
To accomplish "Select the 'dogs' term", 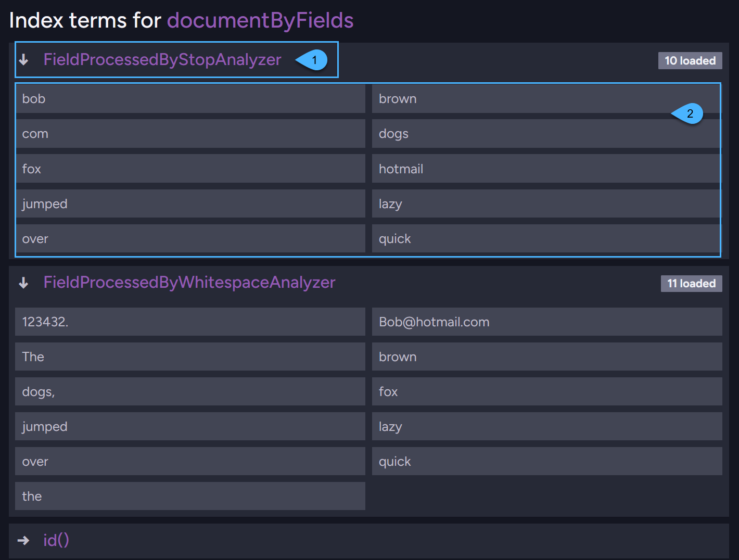I will tap(547, 134).
